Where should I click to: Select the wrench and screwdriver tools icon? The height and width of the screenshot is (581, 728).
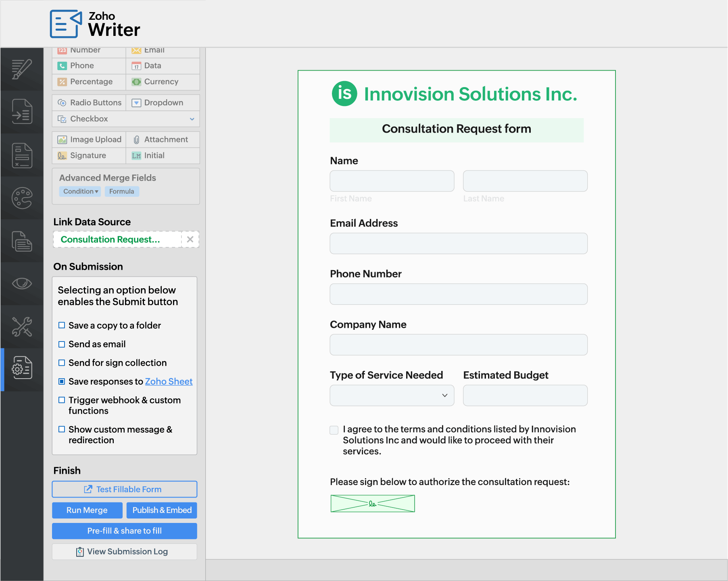pos(22,327)
